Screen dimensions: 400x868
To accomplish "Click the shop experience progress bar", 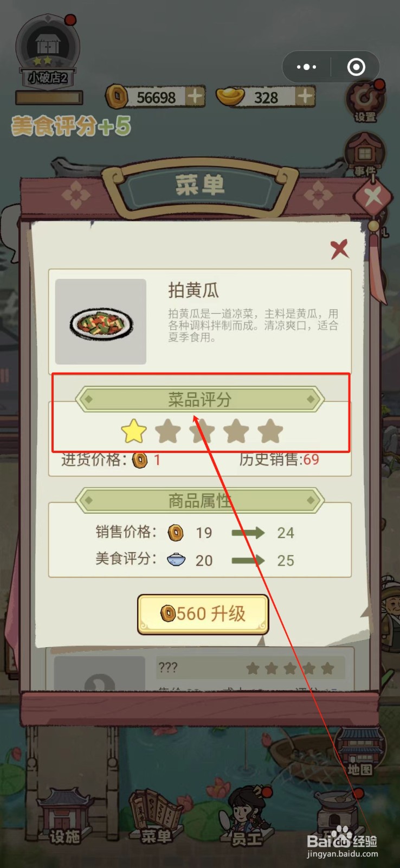I will [x=49, y=98].
